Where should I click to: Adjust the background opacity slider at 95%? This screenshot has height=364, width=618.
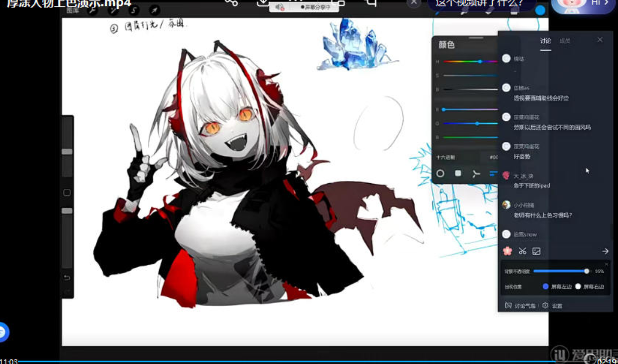[562, 271]
